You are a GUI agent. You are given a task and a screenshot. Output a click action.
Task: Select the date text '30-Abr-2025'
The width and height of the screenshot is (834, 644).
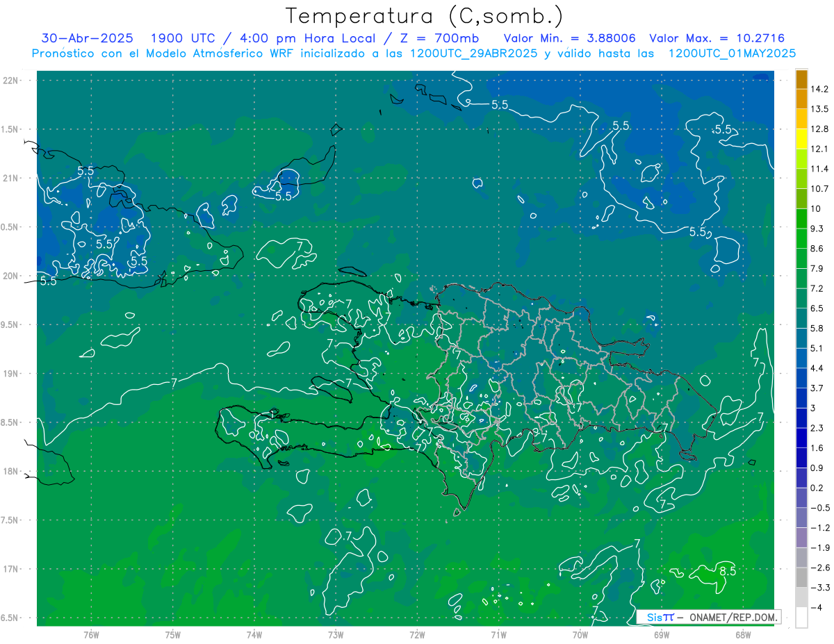(87, 38)
